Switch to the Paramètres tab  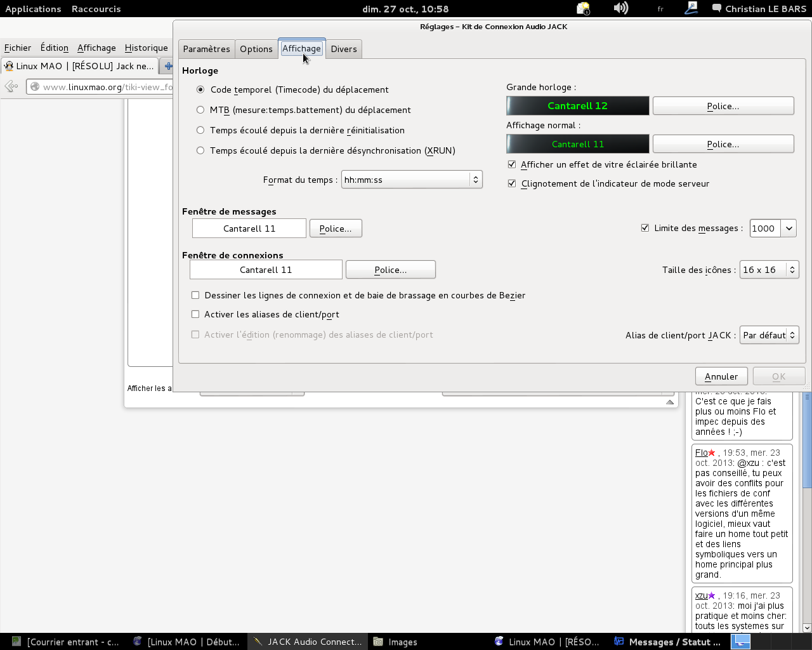point(206,49)
